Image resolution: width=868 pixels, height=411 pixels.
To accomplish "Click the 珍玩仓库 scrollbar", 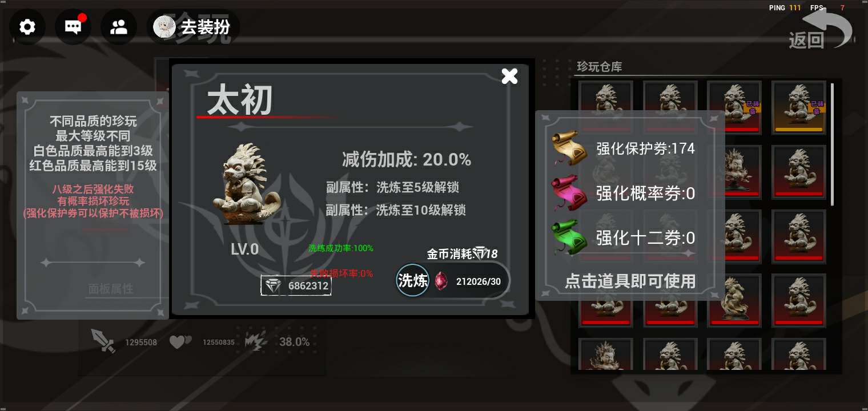I will tap(832, 144).
